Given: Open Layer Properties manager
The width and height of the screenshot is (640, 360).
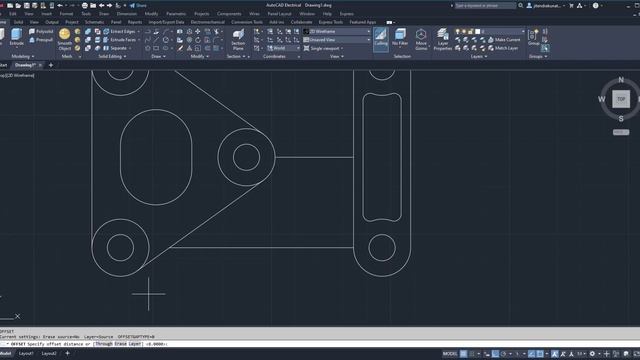Looking at the screenshot, I should tap(443, 40).
